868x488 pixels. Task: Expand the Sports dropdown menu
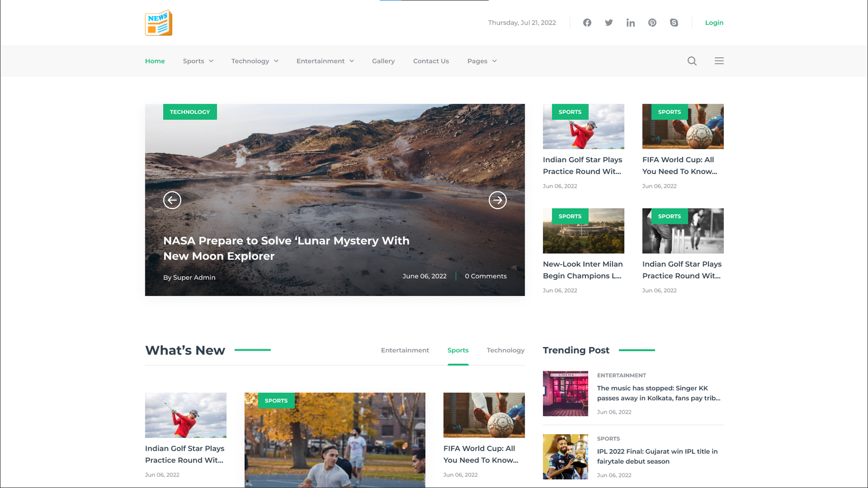coord(198,61)
